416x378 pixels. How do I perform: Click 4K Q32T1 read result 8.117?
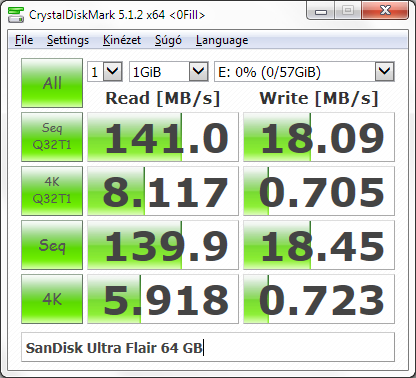163,191
